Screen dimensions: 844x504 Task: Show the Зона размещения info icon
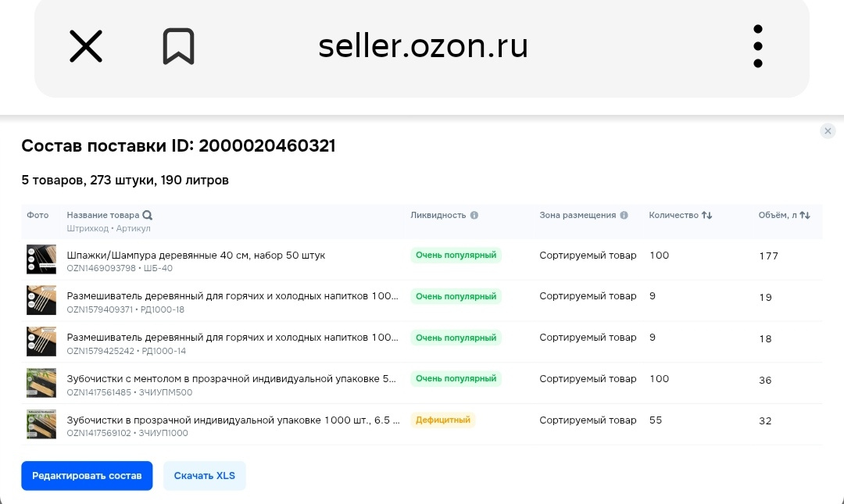coord(624,216)
